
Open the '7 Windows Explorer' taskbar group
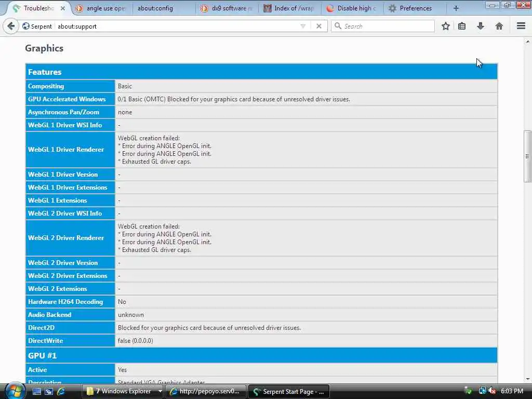coord(119,391)
